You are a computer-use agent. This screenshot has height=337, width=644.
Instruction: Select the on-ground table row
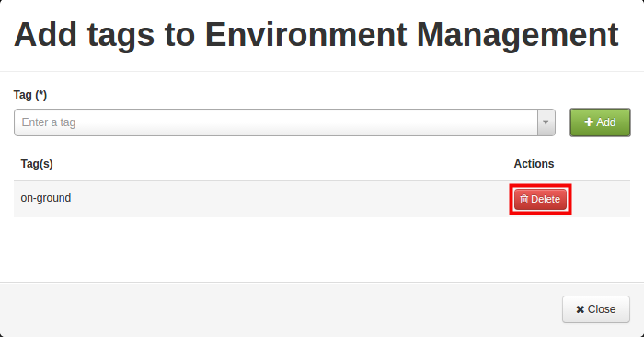coord(322,199)
